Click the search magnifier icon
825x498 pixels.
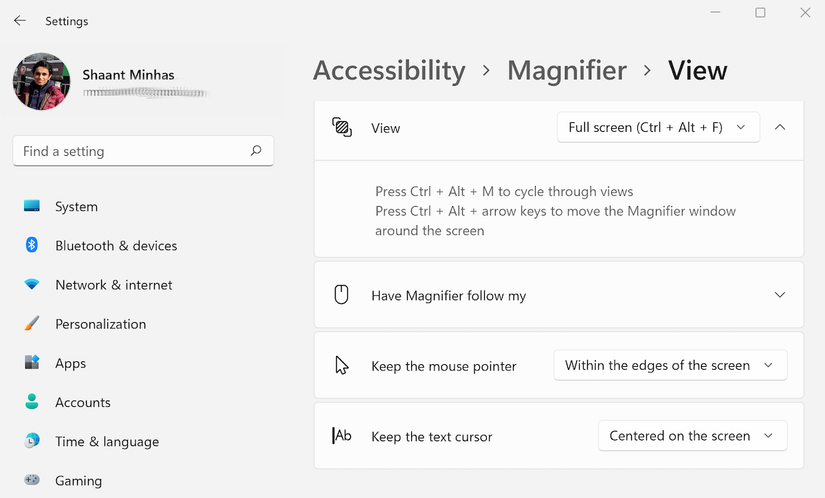256,151
